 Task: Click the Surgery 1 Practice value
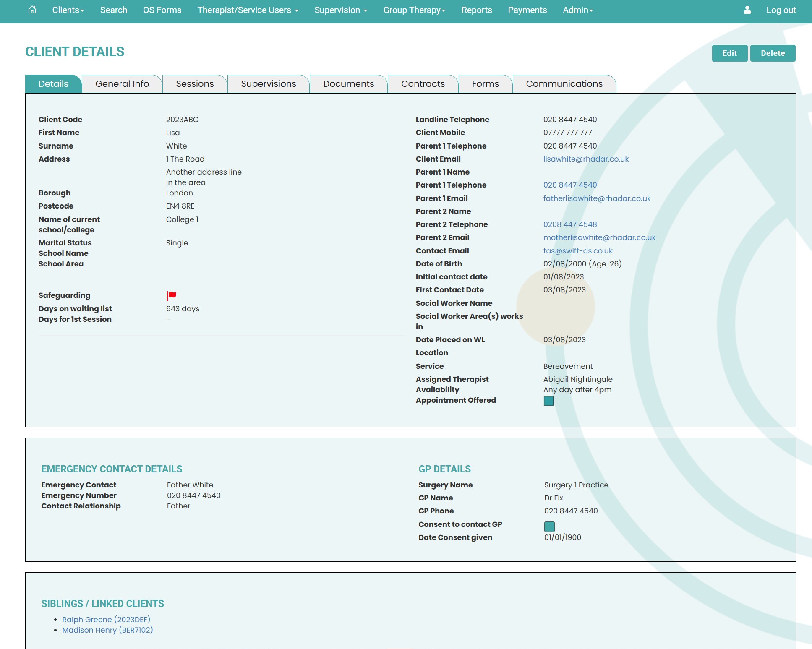(576, 485)
